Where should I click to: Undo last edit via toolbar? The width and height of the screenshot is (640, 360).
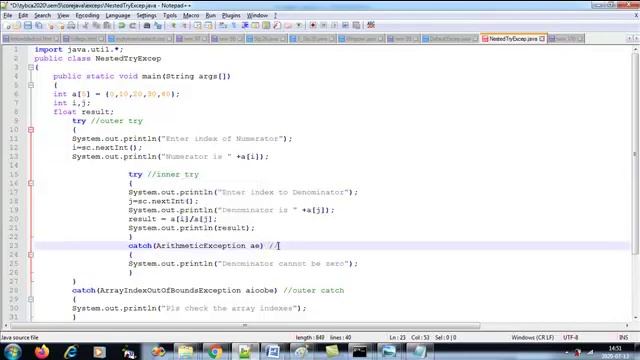[x=122, y=25]
